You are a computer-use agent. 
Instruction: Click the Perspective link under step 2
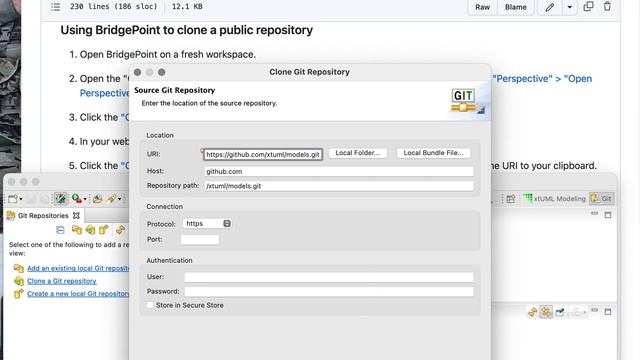(104, 93)
